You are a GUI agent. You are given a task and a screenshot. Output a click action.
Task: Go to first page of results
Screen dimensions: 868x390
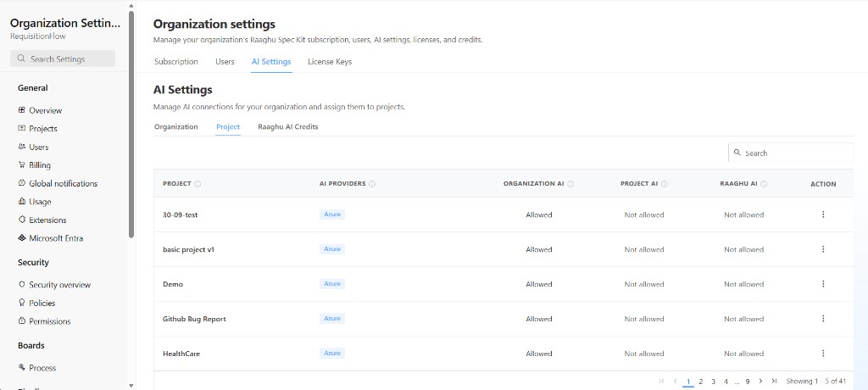(661, 382)
